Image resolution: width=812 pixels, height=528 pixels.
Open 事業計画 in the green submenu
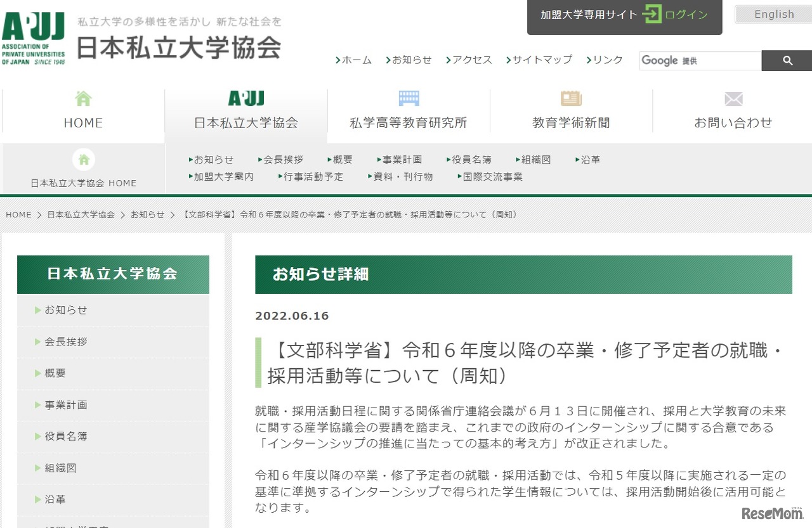(x=399, y=160)
